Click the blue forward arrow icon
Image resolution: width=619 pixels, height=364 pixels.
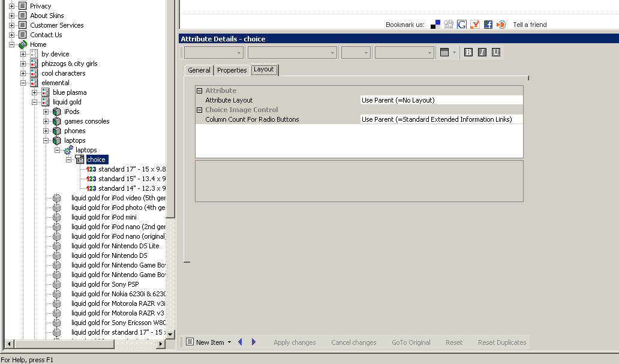click(x=254, y=342)
